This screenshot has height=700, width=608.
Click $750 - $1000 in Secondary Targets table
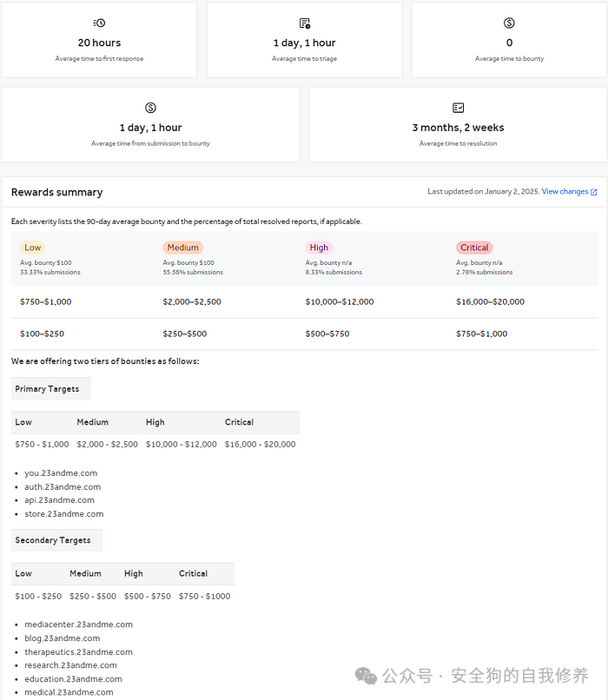(x=204, y=597)
